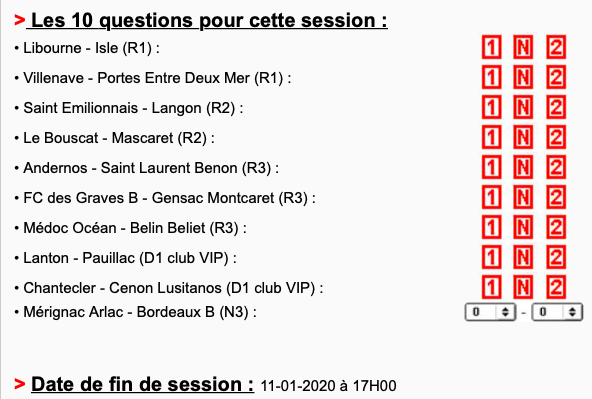Pick 1 for Villenave - Portes Entre Deux Mer
Screen dimensions: 592x399
click(x=491, y=77)
